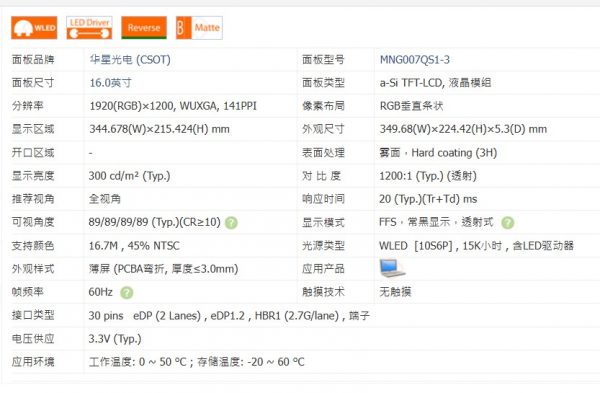This screenshot has width=600, height=393.
Task: Open help icon next to FFS display mode
Action: pos(507,223)
